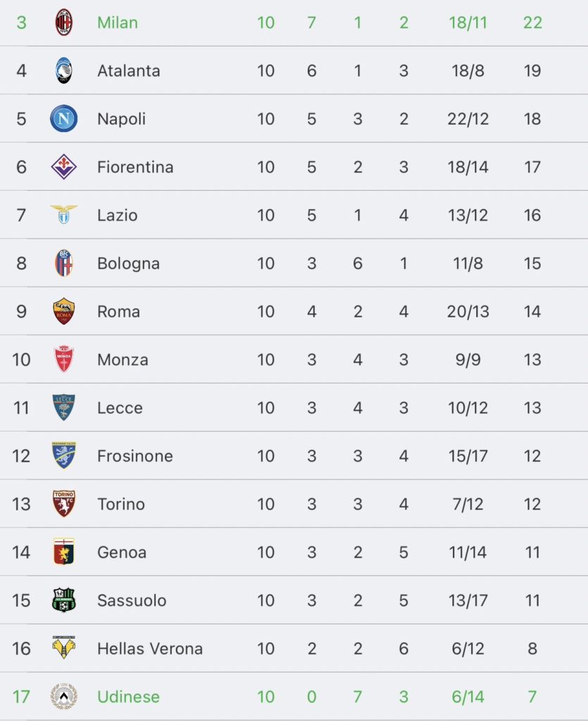Tap the Monza red shield logo
Viewport: 588px width, 721px height.
[x=64, y=359]
